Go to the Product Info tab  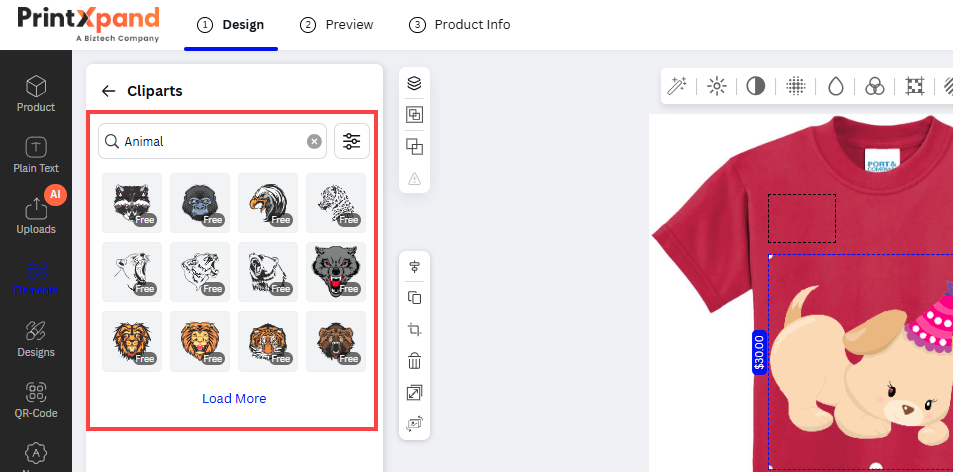point(459,25)
